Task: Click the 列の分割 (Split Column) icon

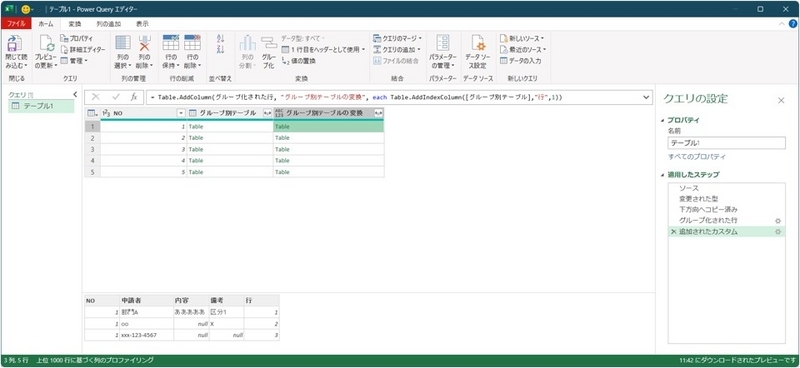Action: tap(247, 43)
